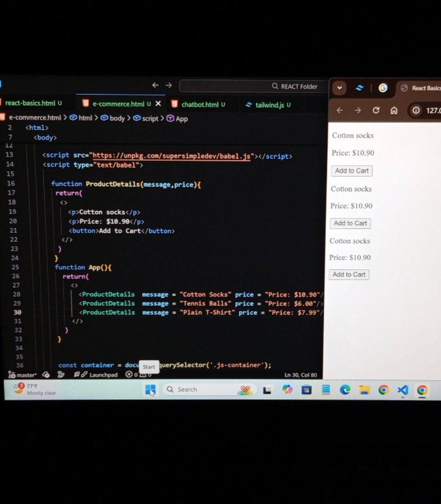Place cursor on 'function App(){' text
This screenshot has height=504, width=441.
[83, 267]
